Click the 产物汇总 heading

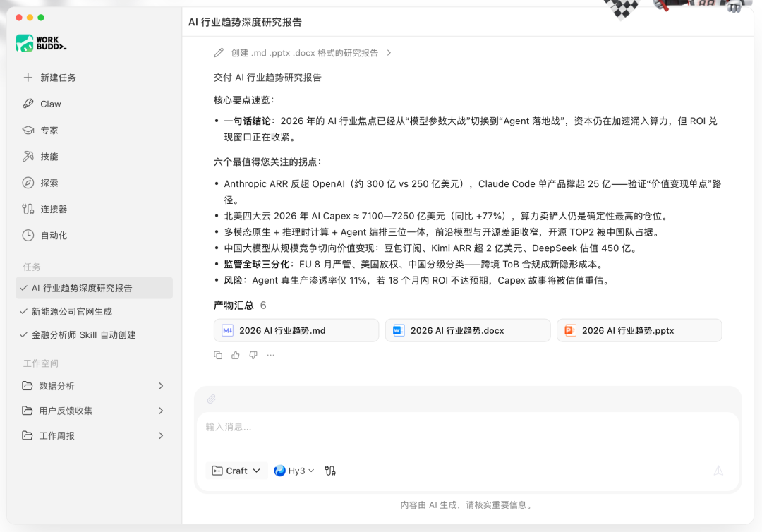[x=234, y=305]
